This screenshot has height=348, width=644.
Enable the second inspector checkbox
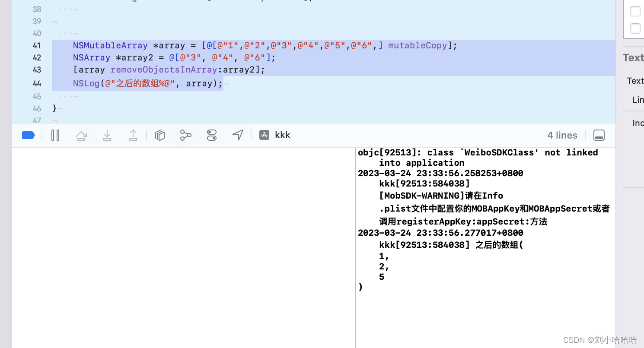pos(635,28)
